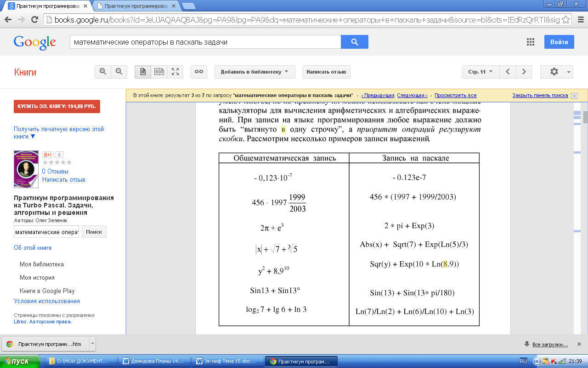Click the browser Back arrow
Viewport: 588px width, 368px height.
[x=8, y=20]
